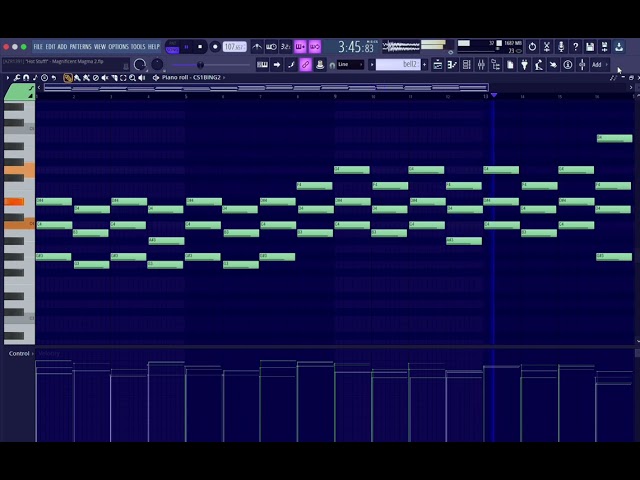Screen dimensions: 640x480
Task: Open help with the question mark icon
Action: 576,47
